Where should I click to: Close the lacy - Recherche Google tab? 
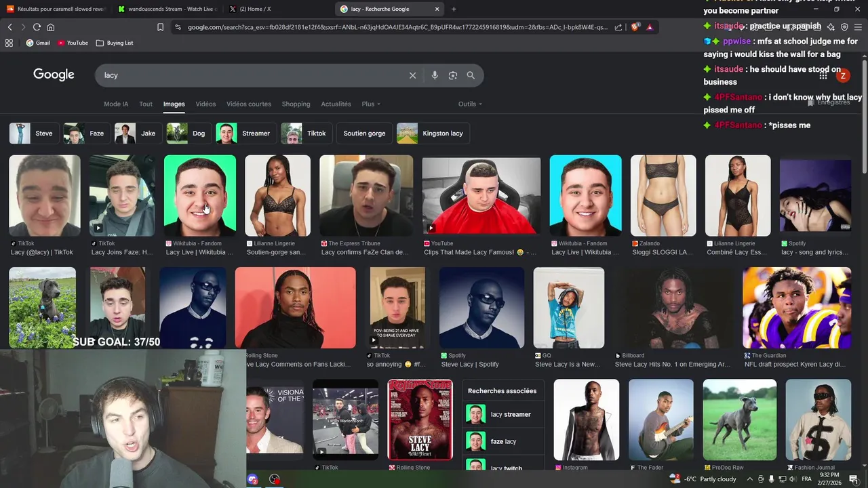tap(437, 9)
